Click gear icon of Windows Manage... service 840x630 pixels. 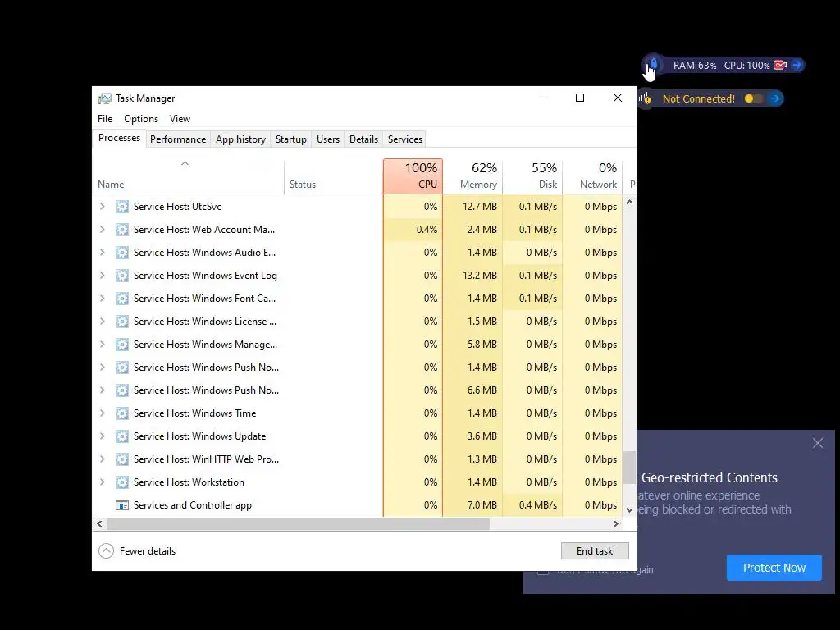coord(122,345)
